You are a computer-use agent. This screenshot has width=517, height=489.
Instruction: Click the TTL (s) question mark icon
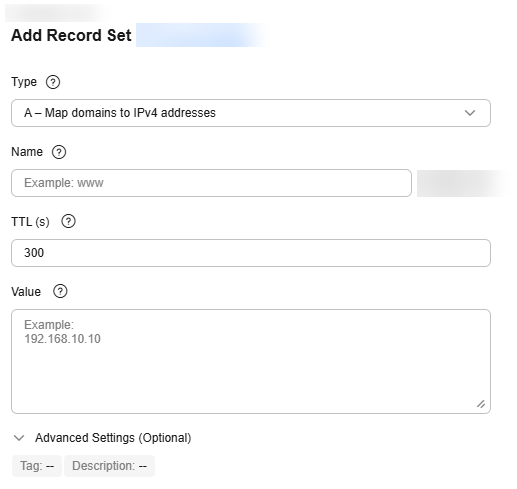point(69,221)
